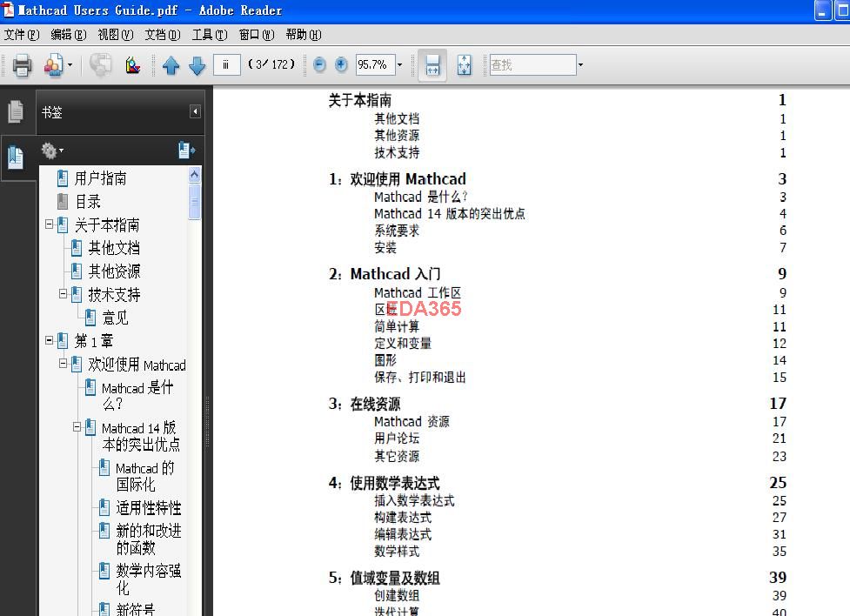
Task: Click the page number input field
Action: click(226, 65)
